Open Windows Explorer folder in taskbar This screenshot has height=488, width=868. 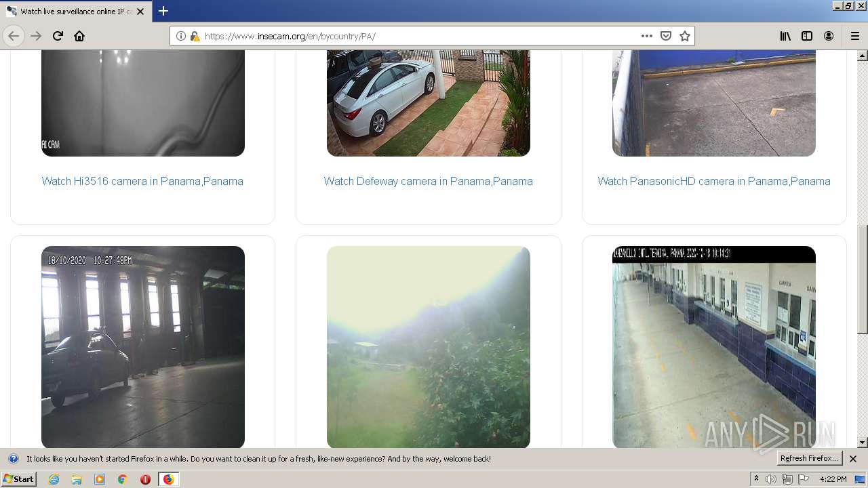(x=77, y=479)
